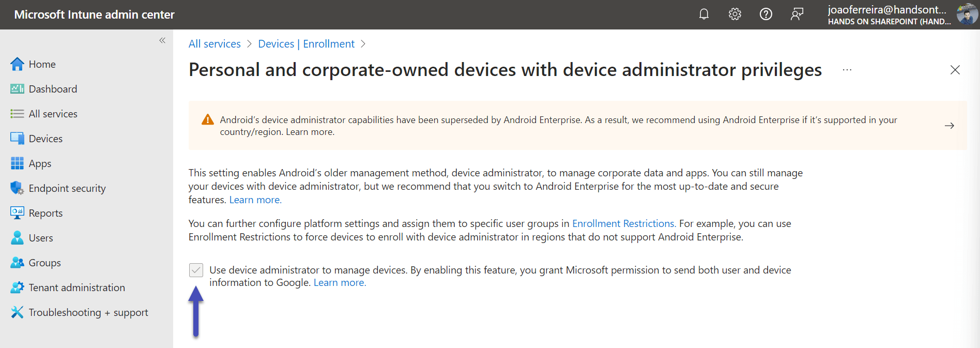The width and height of the screenshot is (980, 348).
Task: Click the Enrollment Restrictions link
Action: click(x=623, y=223)
